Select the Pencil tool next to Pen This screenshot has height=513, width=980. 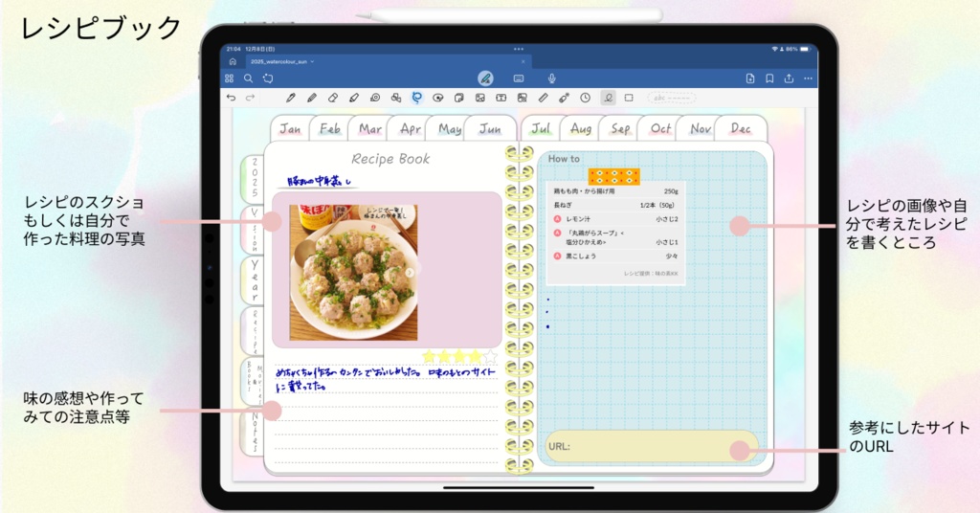click(x=311, y=98)
